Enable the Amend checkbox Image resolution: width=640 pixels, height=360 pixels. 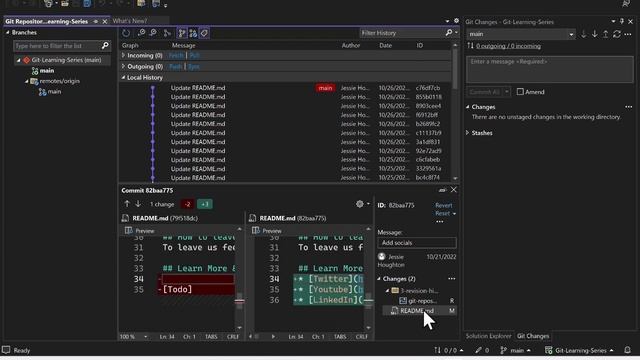(x=520, y=92)
